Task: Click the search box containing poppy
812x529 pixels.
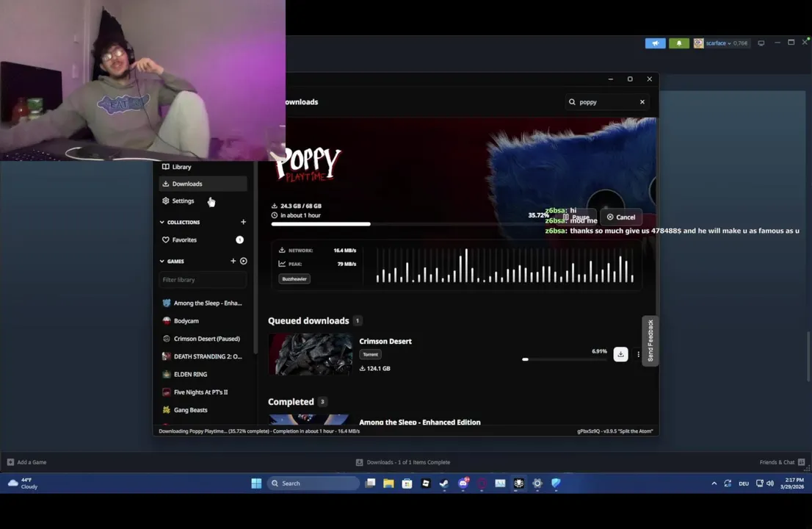Action: tap(606, 102)
